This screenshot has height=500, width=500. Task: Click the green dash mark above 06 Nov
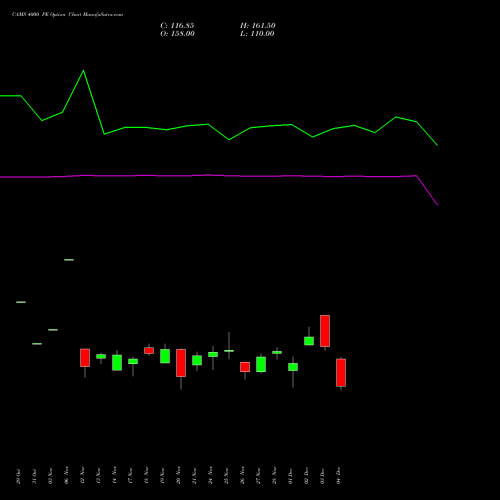pos(69,260)
